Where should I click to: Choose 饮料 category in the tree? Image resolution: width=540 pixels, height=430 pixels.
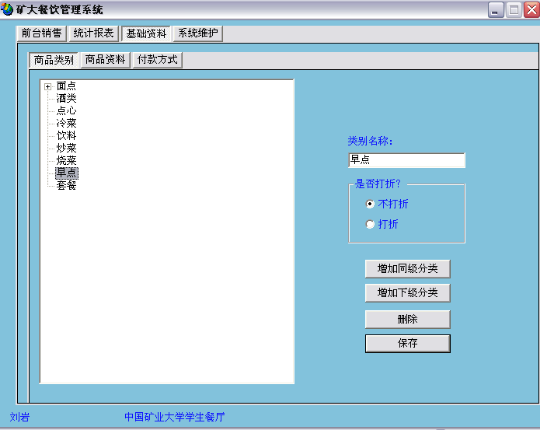(66, 136)
